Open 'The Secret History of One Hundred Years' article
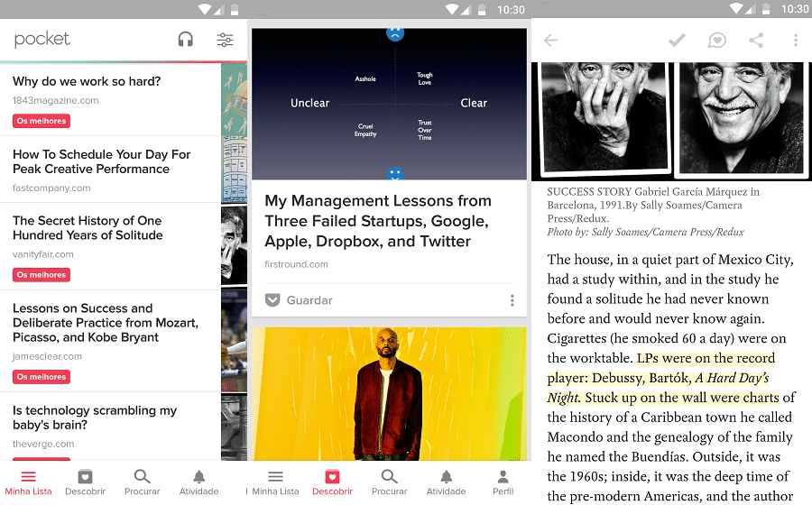812x505 pixels. click(x=88, y=227)
